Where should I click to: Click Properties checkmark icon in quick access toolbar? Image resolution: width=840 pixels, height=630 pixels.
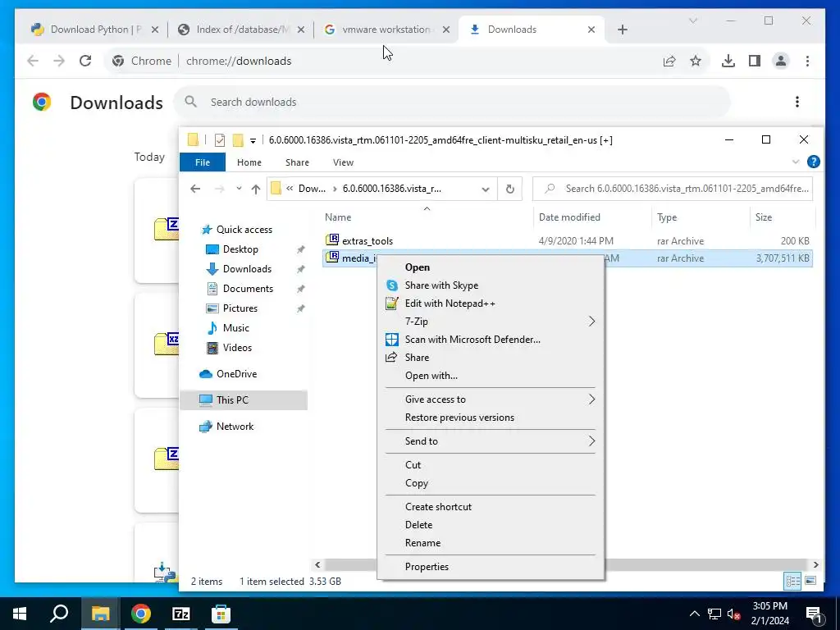tap(220, 140)
